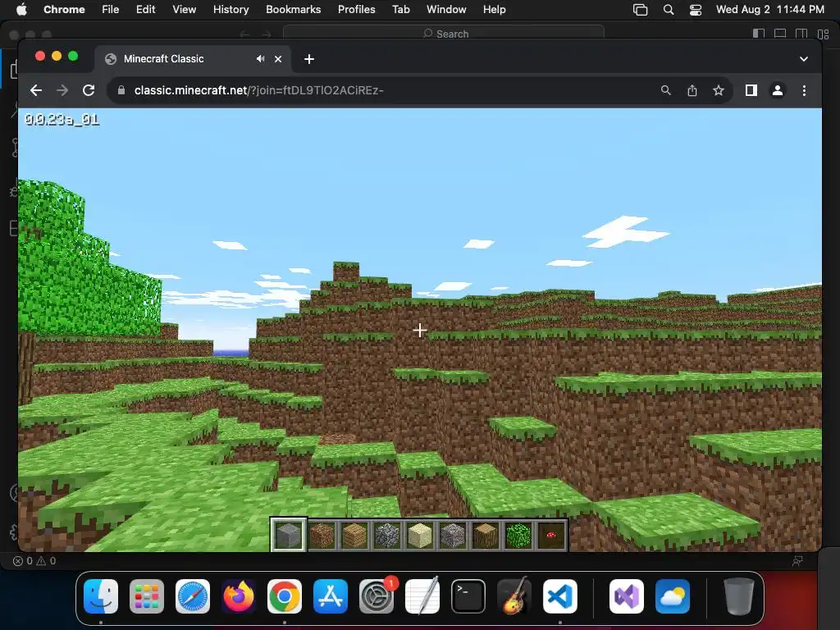Open Trash from the Dock

(x=739, y=596)
